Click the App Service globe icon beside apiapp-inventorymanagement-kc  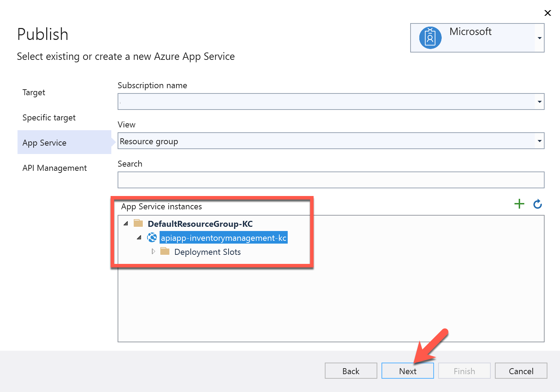tap(152, 237)
